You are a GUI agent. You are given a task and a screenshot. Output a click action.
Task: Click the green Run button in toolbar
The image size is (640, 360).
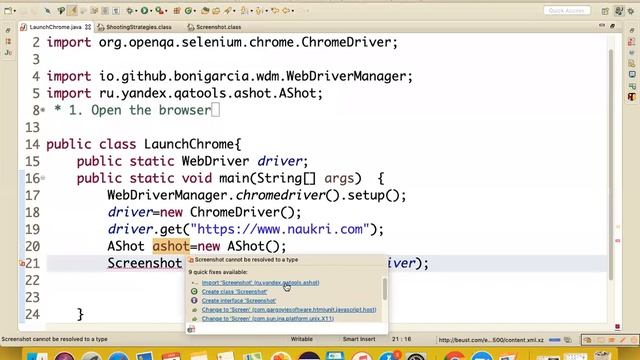pos(144,11)
